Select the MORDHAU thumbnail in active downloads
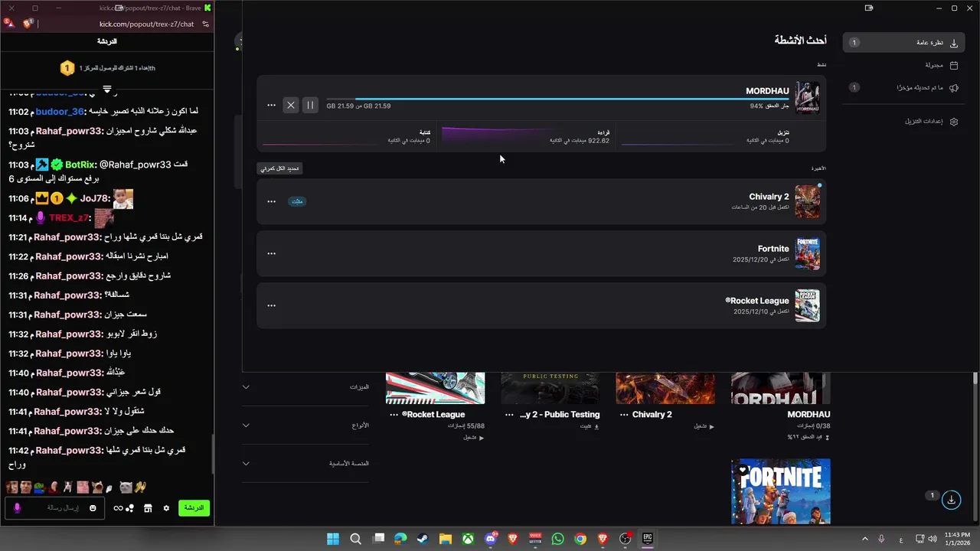Image resolution: width=980 pixels, height=551 pixels. pos(808,98)
